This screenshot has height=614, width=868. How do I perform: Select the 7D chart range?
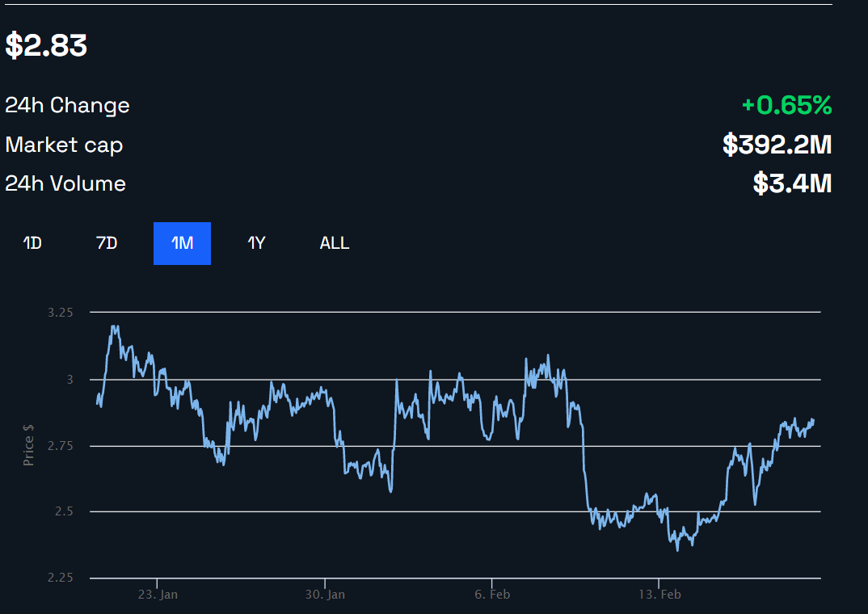107,243
